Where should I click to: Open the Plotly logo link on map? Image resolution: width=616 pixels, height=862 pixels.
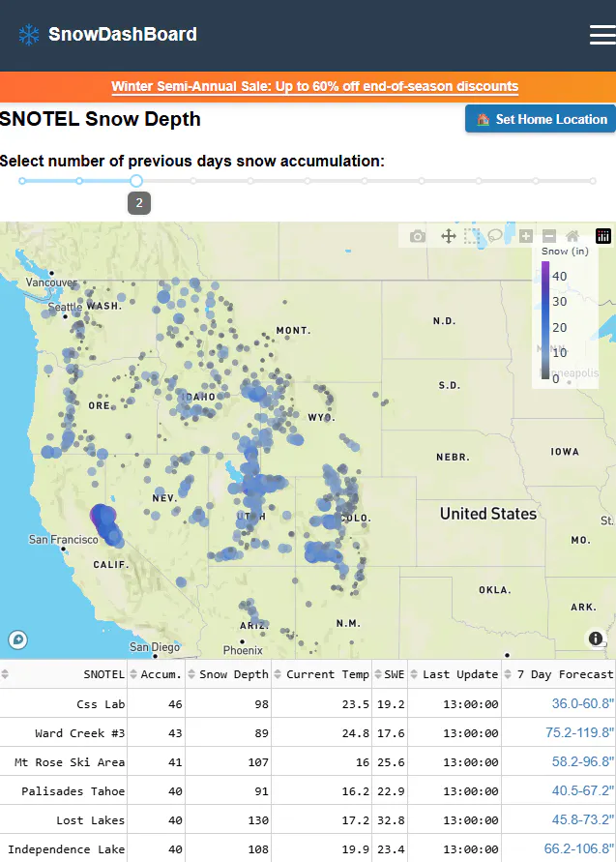coord(602,236)
